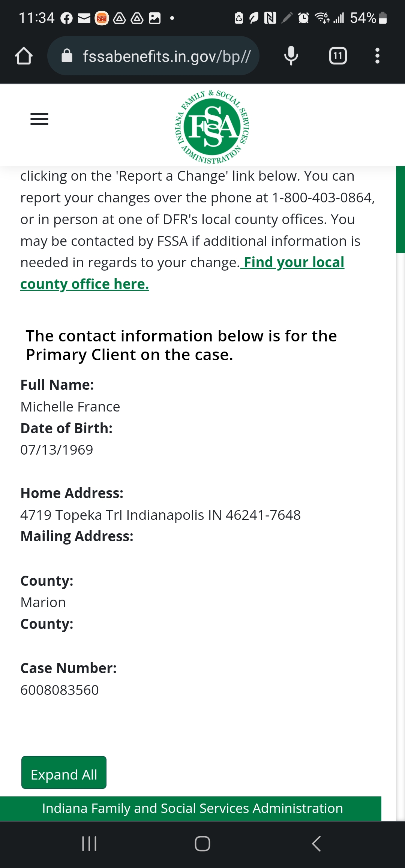
Task: Tap the browser home icon
Action: tap(24, 56)
